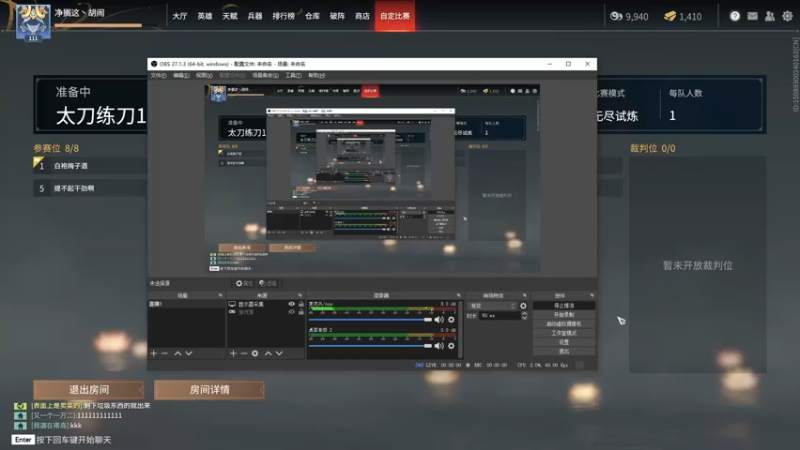Switch to the 英雄 tab in the game

click(x=205, y=16)
